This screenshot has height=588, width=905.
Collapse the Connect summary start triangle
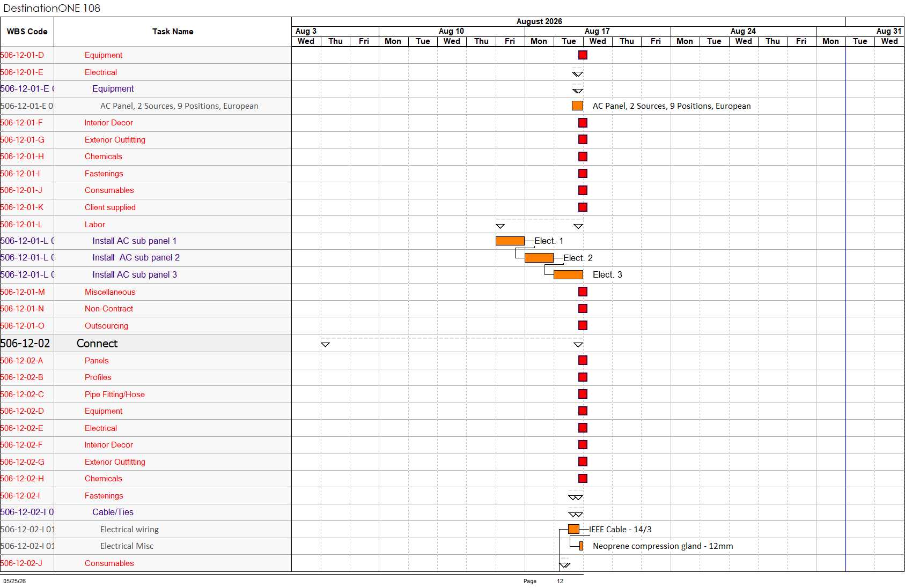pyautogui.click(x=325, y=345)
